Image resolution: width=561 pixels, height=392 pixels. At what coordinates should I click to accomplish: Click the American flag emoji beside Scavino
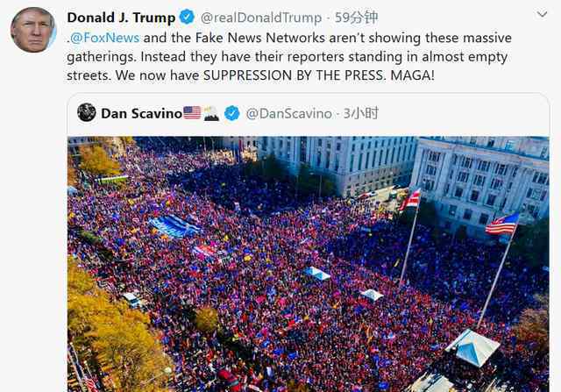(192, 112)
